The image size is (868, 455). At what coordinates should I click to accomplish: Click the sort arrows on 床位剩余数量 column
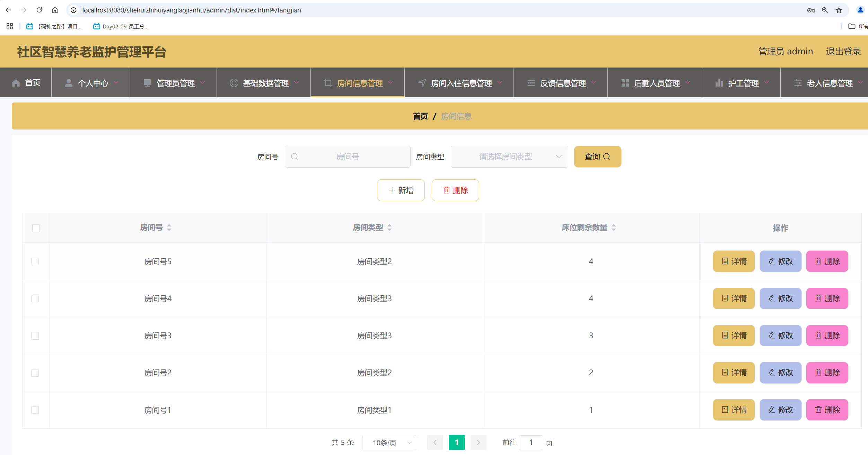coord(613,227)
